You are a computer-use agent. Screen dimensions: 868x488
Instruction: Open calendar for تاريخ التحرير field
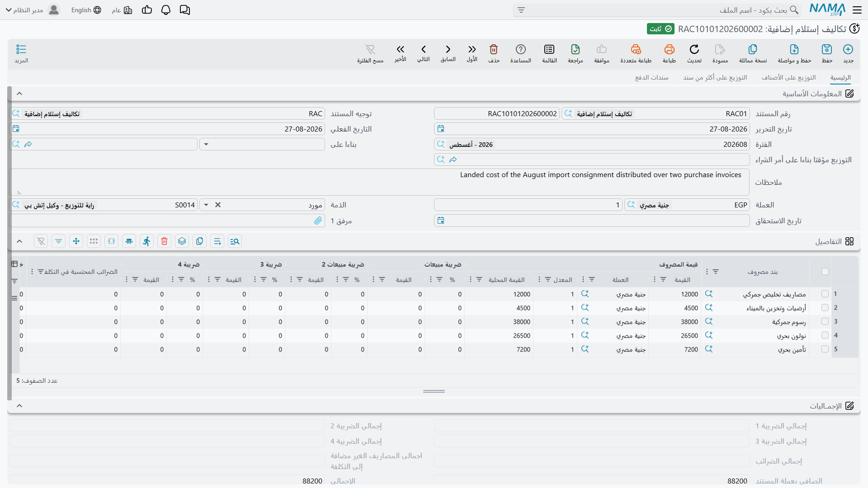point(441,129)
